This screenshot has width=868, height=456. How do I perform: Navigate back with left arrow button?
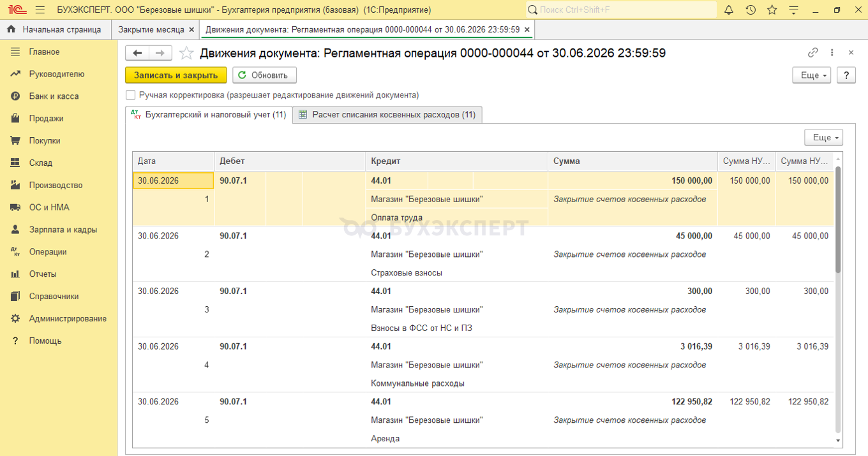point(137,53)
